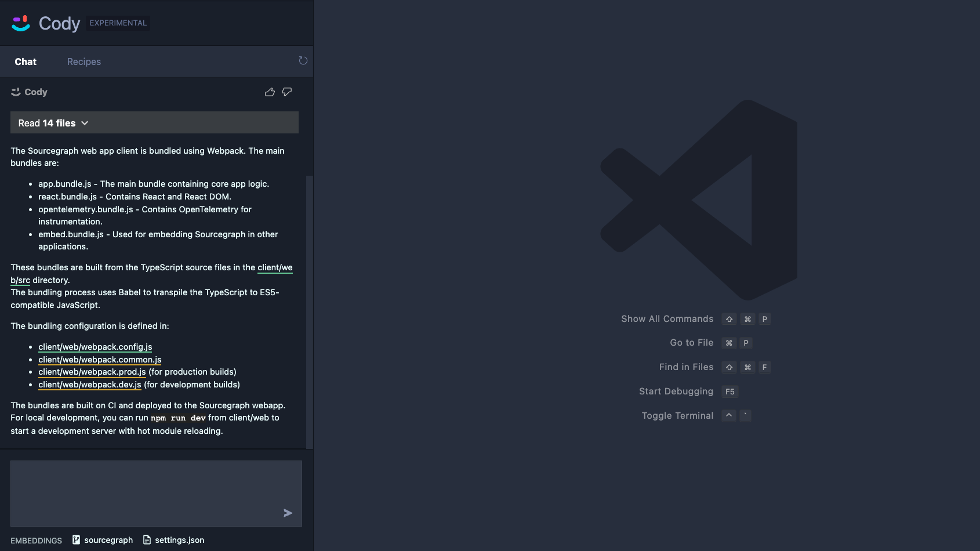Click Show All Commands in the editor welcome area
The width and height of the screenshot is (980, 551).
(x=667, y=319)
